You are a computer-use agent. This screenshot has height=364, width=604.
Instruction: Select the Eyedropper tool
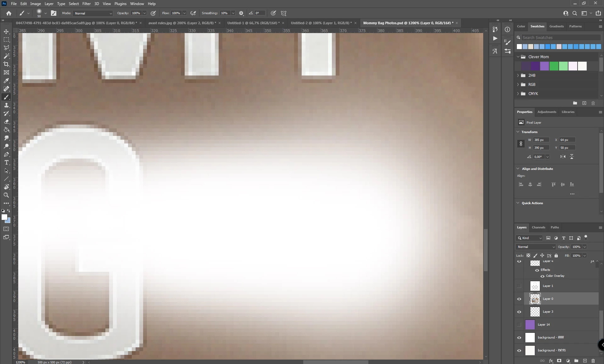[6, 81]
